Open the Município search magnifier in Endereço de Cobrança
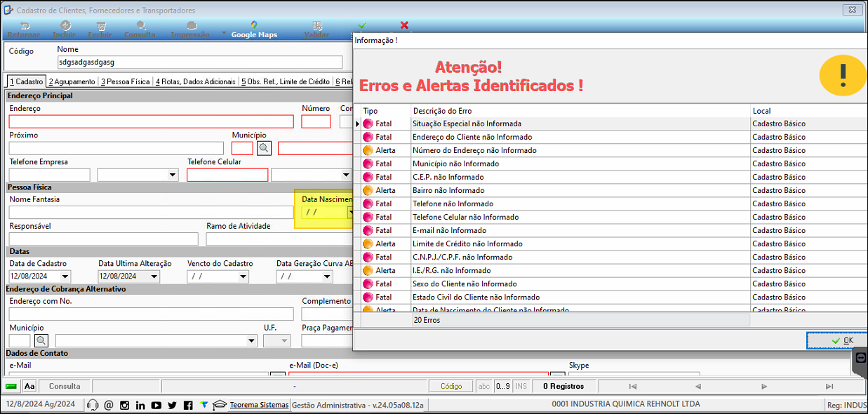 point(41,340)
